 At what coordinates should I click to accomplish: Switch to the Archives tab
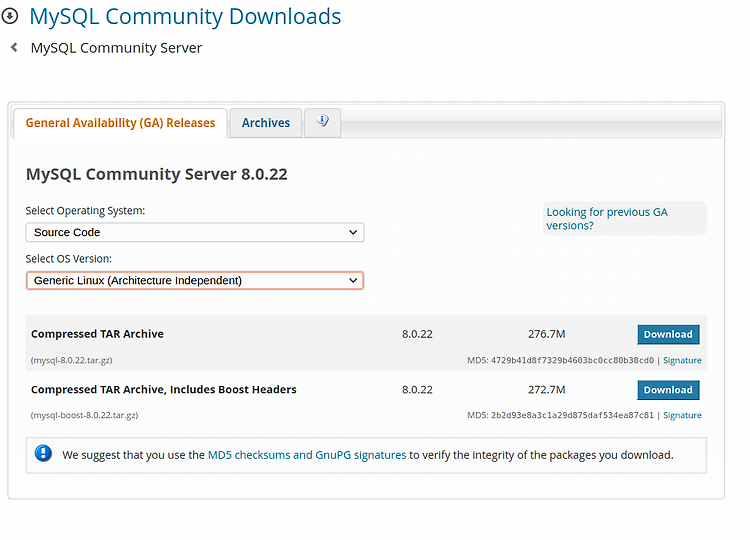coord(265,123)
